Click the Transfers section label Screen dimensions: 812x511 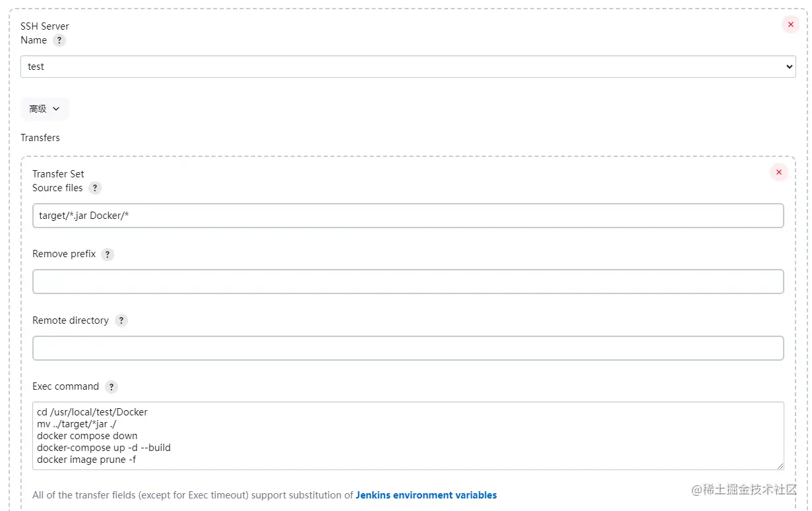click(40, 138)
